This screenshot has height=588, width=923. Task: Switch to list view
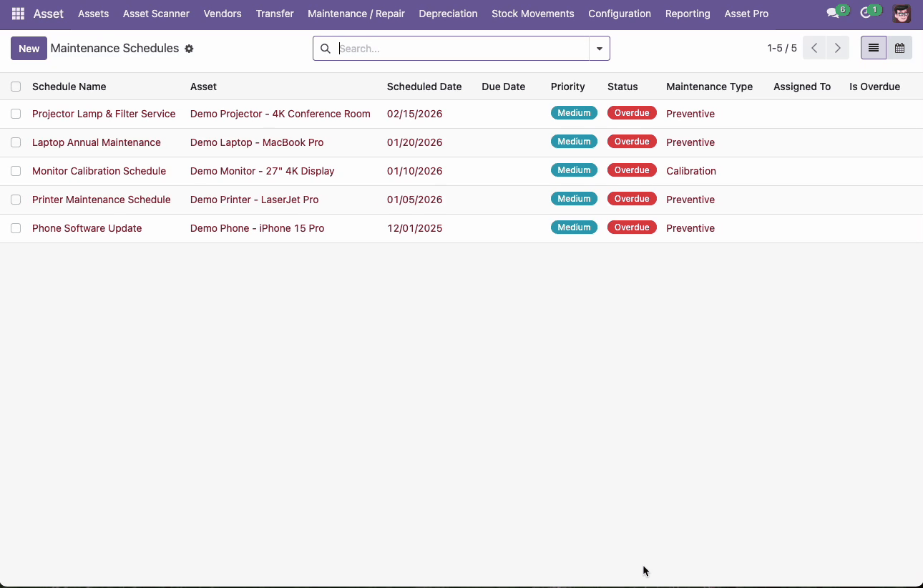pyautogui.click(x=874, y=48)
